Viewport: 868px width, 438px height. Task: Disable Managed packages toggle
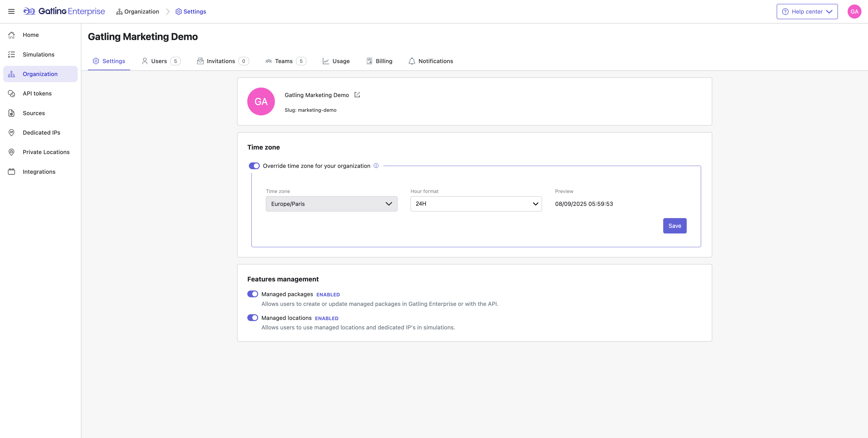[x=253, y=294]
